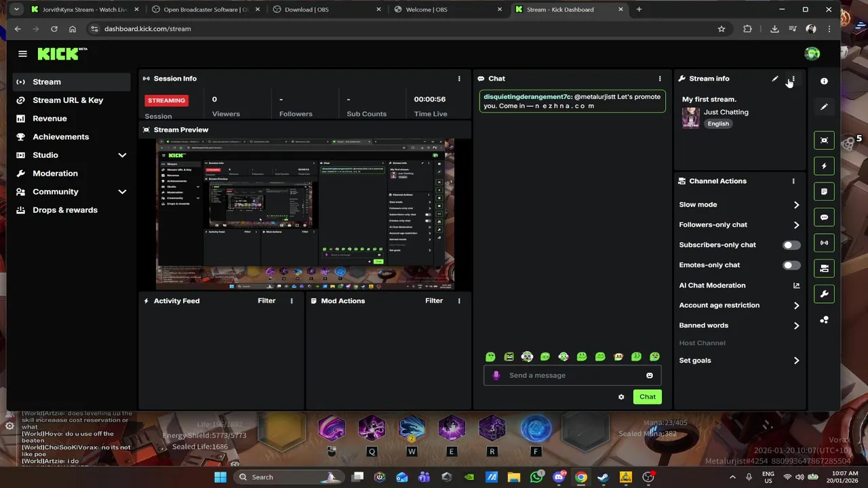
Task: Reload the dashboard page
Action: pos(54,28)
